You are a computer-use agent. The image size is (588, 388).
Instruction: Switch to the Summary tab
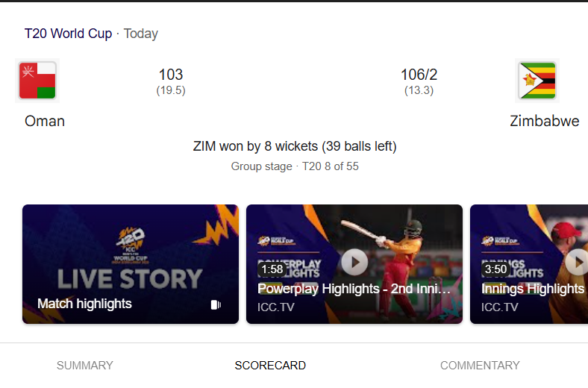click(x=85, y=365)
